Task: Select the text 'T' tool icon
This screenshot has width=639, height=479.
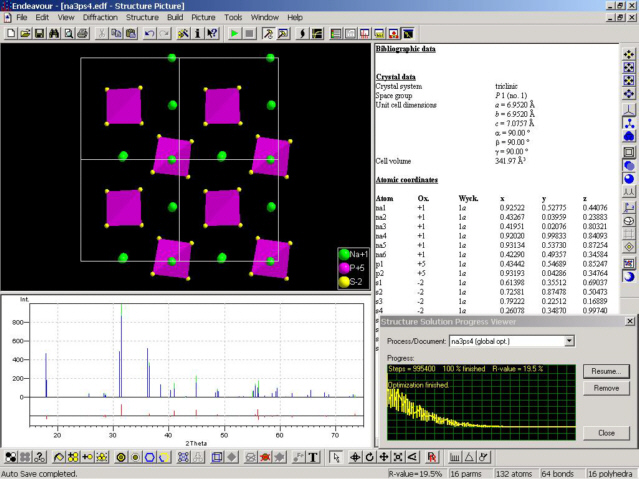Action: coord(313,457)
